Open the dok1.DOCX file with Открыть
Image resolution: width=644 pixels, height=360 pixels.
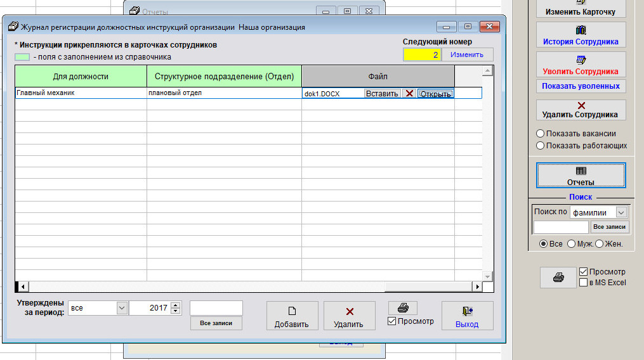point(435,94)
